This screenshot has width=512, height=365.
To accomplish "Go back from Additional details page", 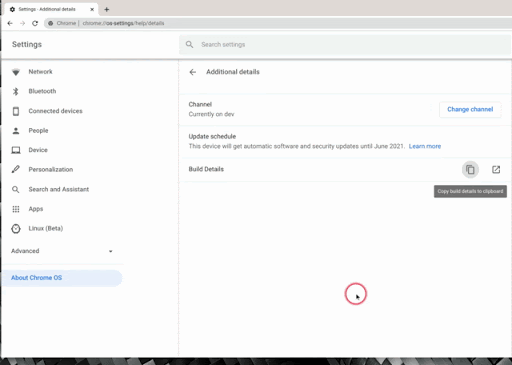I will tap(193, 72).
